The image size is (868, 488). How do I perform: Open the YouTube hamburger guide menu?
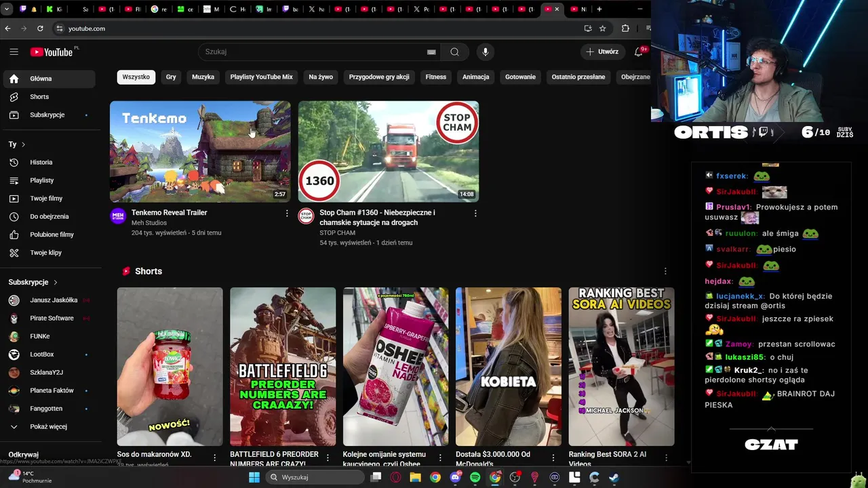tap(14, 52)
